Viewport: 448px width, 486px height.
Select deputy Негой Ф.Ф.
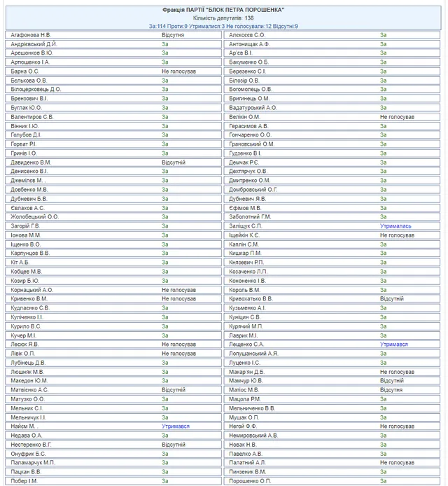(243, 426)
